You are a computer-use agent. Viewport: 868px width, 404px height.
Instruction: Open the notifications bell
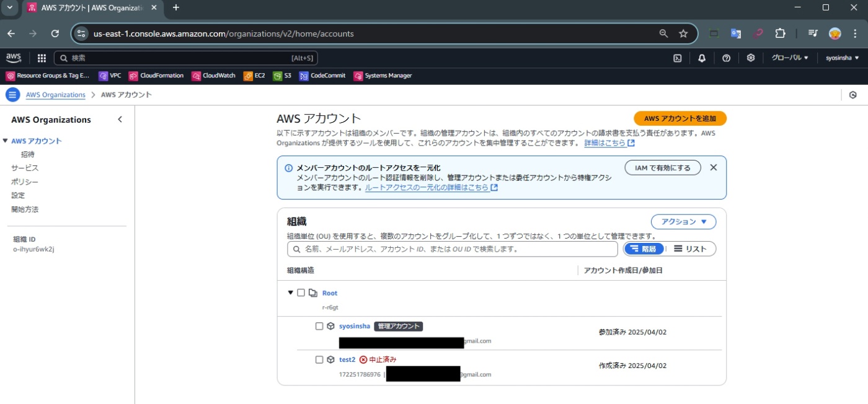click(702, 58)
